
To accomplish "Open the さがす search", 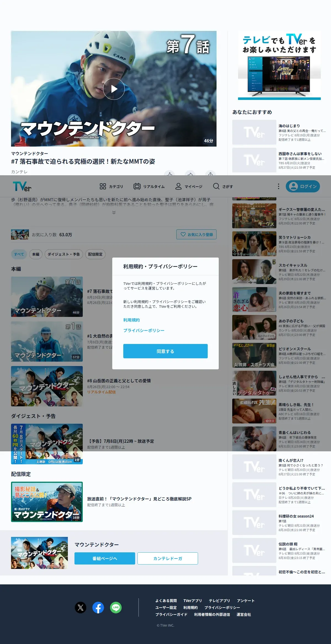I will click(x=223, y=187).
